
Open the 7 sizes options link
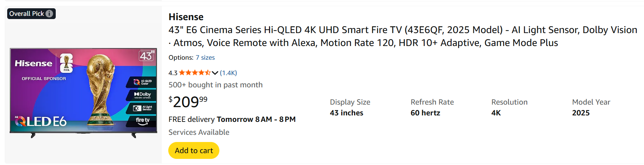(205, 58)
